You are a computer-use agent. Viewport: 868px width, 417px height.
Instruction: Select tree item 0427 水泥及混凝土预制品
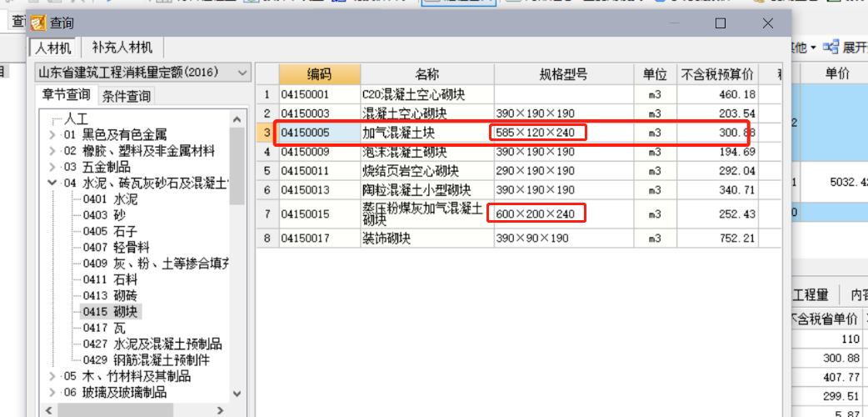tap(152, 344)
